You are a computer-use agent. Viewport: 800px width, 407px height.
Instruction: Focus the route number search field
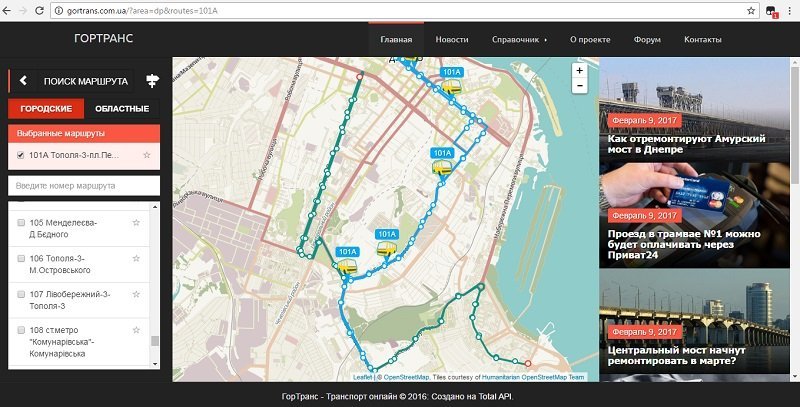[84, 186]
